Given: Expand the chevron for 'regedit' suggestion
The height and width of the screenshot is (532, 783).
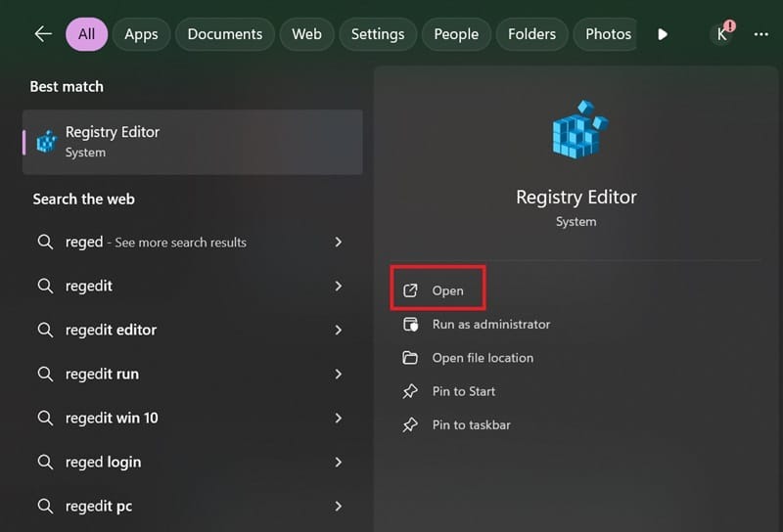Looking at the screenshot, I should coord(339,286).
